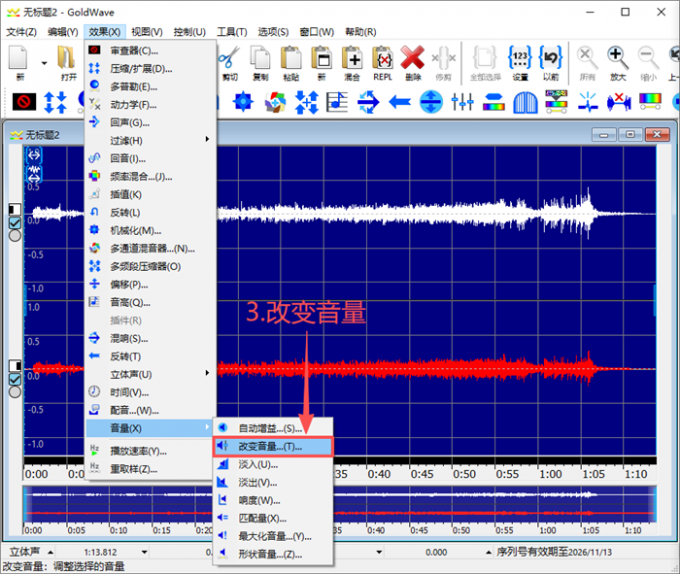Click the censor effect toolbar icon
Screen dimensions: 680x574
(x=24, y=102)
